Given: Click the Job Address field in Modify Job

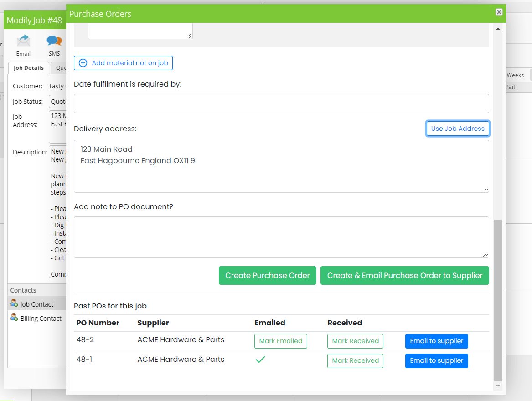Looking at the screenshot, I should click(58, 127).
